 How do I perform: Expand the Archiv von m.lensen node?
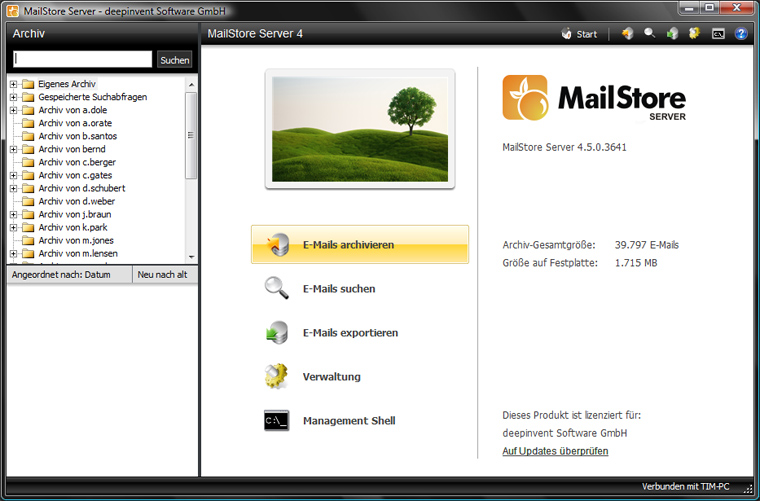[13, 254]
